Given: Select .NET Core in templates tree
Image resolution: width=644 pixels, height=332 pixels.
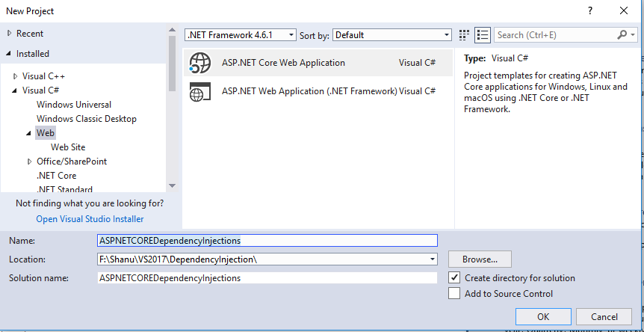Looking at the screenshot, I should pos(56,176).
